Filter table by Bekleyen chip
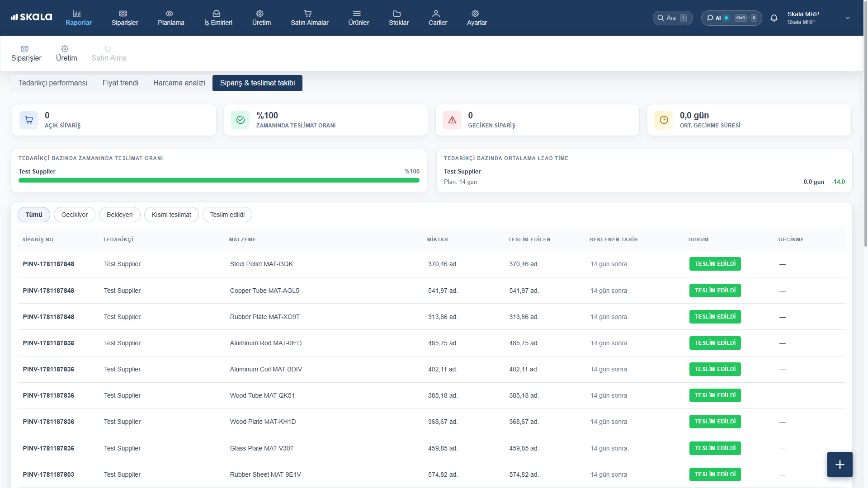Viewport: 868px width, 488px height. [120, 215]
